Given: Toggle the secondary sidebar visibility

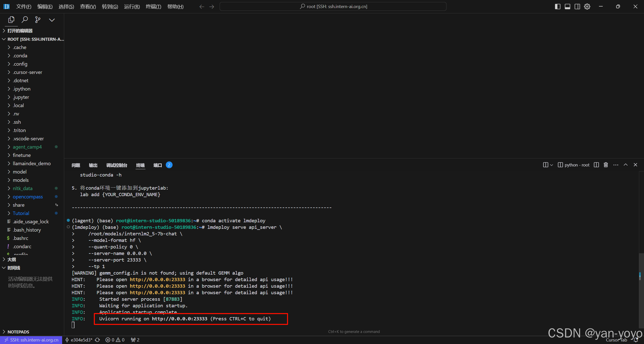Looking at the screenshot, I should 577,6.
